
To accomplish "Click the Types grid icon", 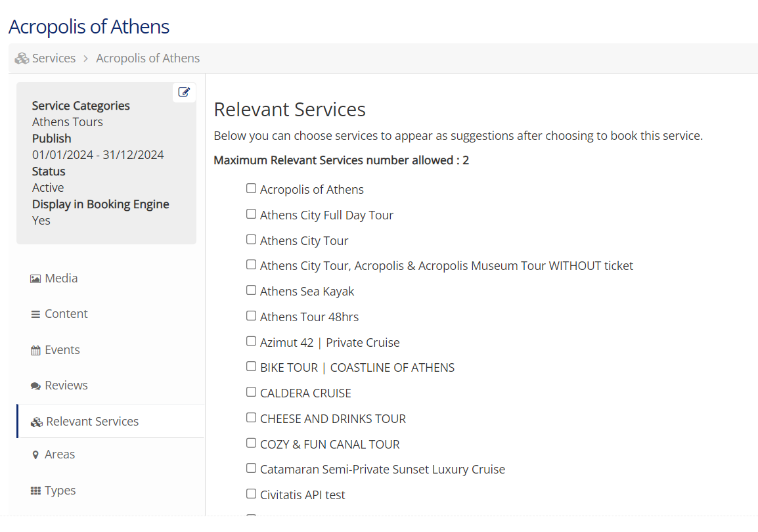I will tap(35, 491).
